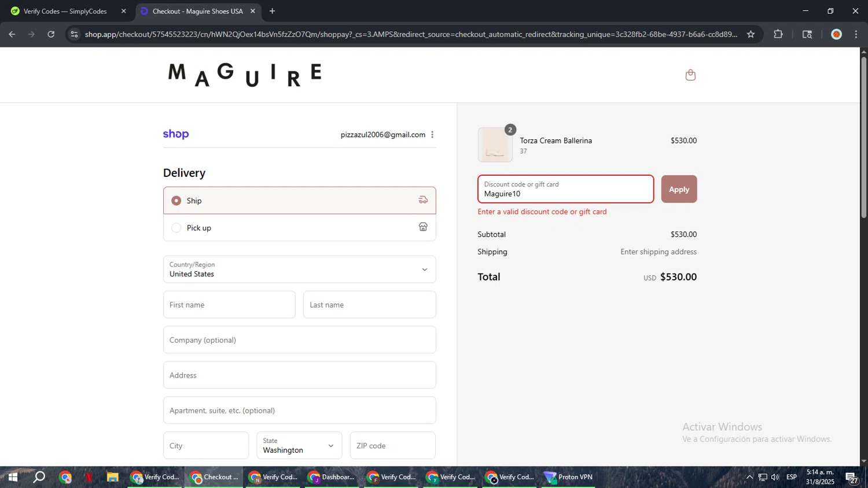
Task: Click the Torza Cream Ballerina product thumbnail
Action: coord(495,145)
